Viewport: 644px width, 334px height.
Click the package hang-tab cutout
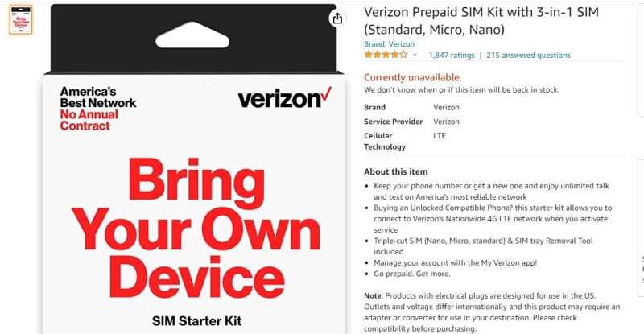(x=192, y=35)
